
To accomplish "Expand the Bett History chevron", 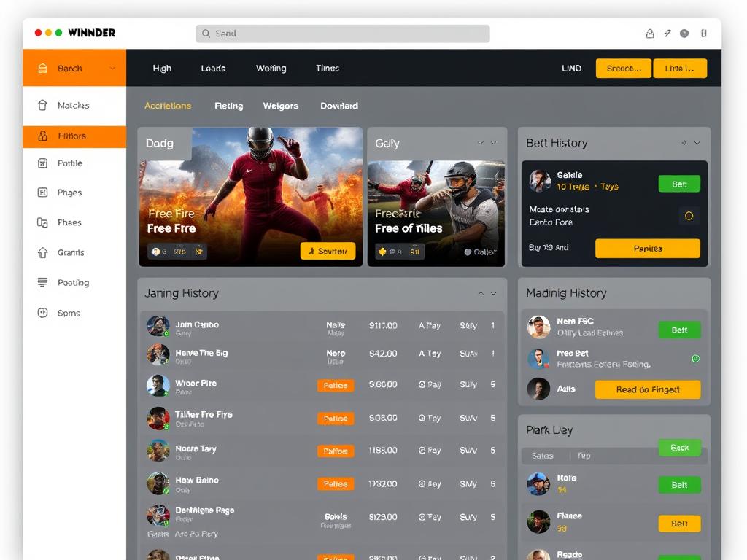I will tap(697, 143).
